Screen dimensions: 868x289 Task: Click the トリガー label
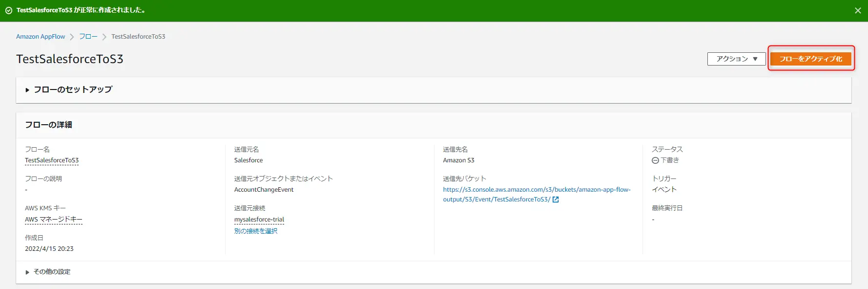[664, 179]
